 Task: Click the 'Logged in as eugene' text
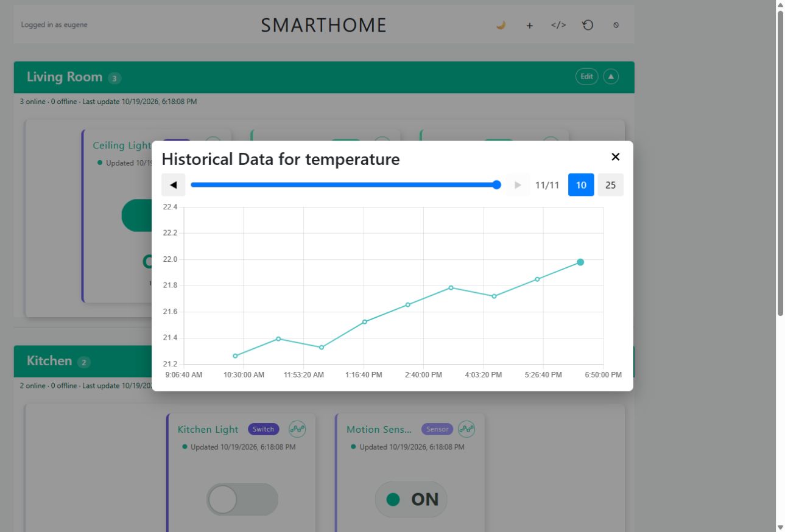click(x=54, y=25)
